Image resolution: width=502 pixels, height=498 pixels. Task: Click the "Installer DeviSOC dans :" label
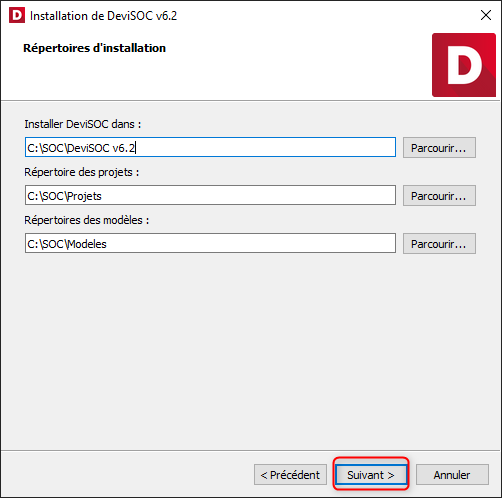(x=83, y=124)
